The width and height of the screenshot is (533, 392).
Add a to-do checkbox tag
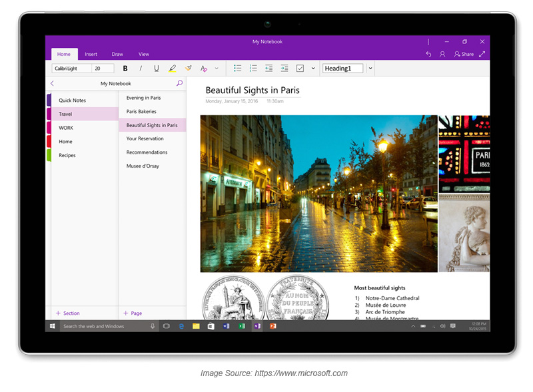point(300,69)
